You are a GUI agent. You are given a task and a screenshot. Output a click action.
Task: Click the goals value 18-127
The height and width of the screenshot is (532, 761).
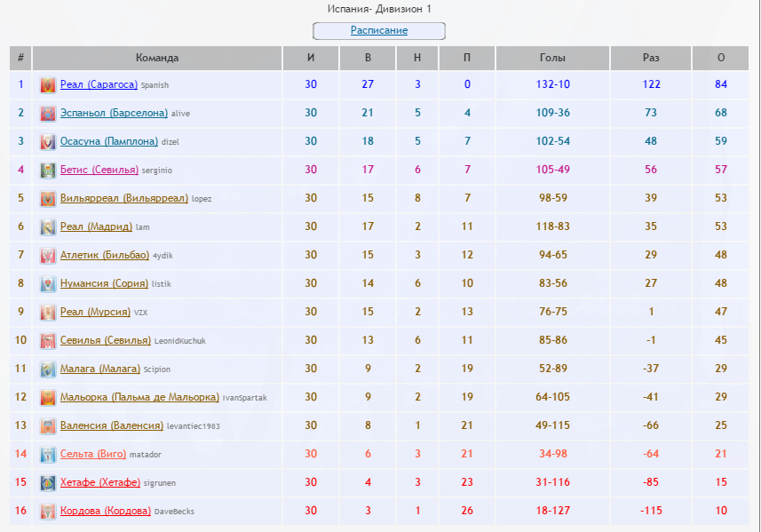coord(553,510)
